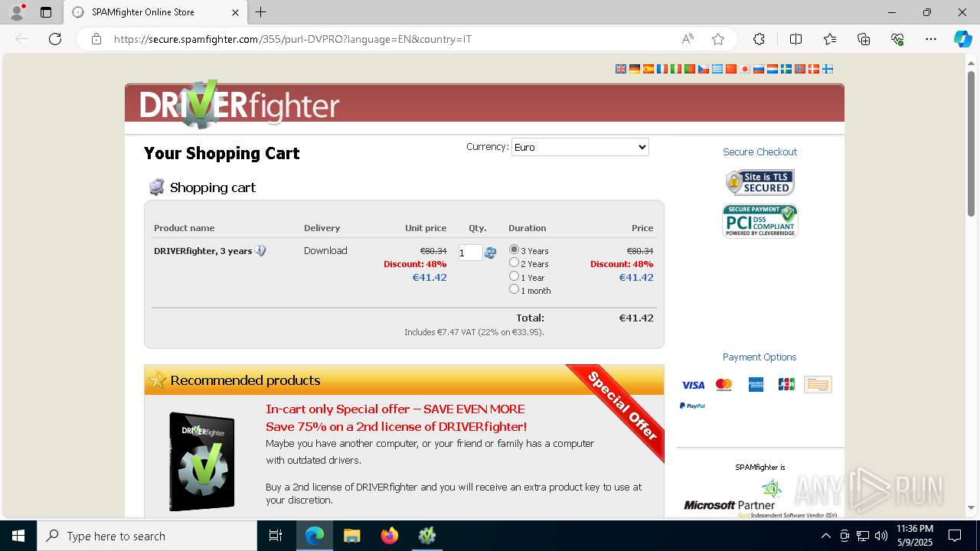The image size is (980, 551).
Task: Open the browser profile menu
Action: pyautogui.click(x=17, y=12)
